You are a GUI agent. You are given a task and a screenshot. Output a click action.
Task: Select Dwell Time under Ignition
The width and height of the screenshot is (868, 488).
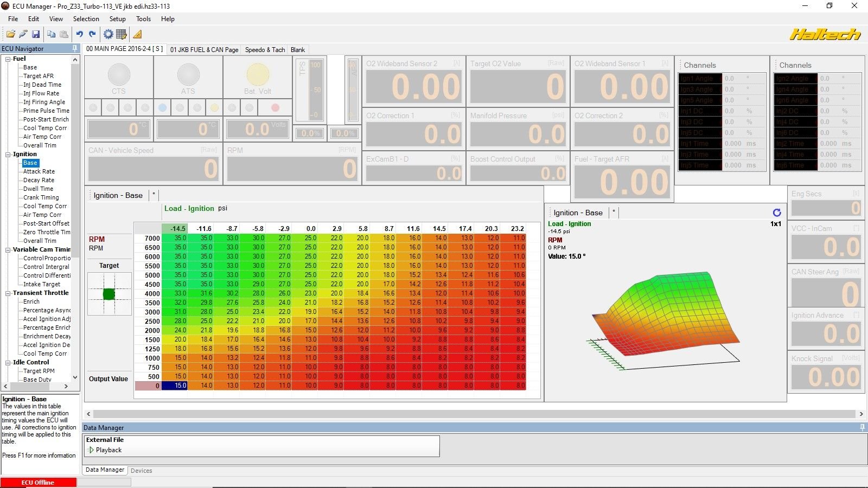coord(38,189)
